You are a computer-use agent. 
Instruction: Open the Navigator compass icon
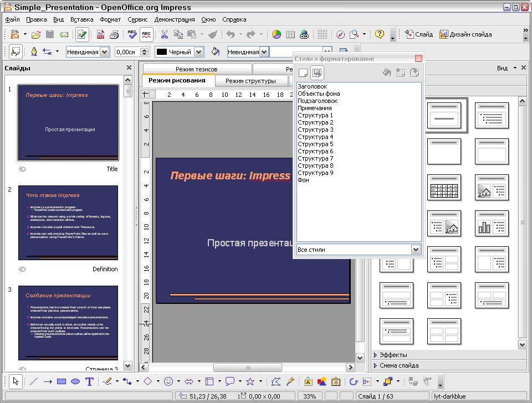tap(340, 34)
